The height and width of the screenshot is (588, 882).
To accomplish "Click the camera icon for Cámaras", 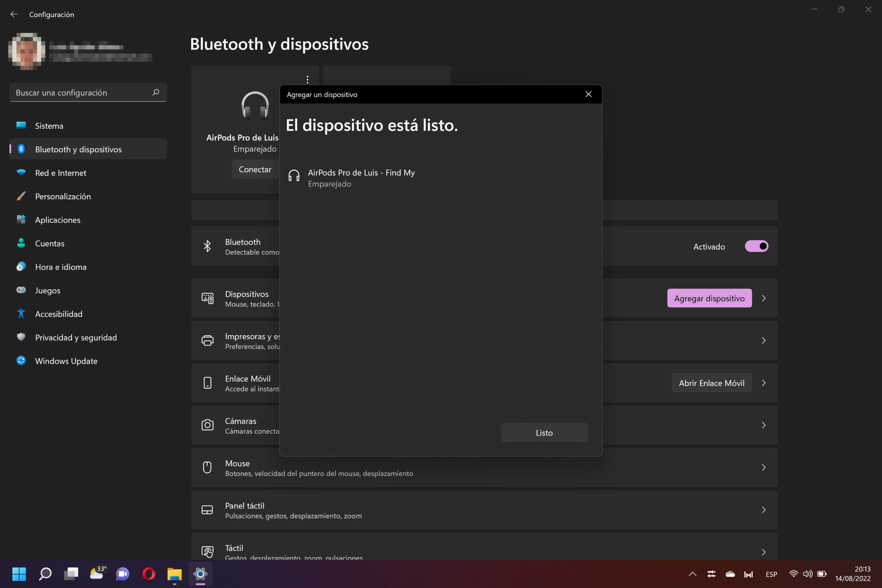I will click(207, 425).
